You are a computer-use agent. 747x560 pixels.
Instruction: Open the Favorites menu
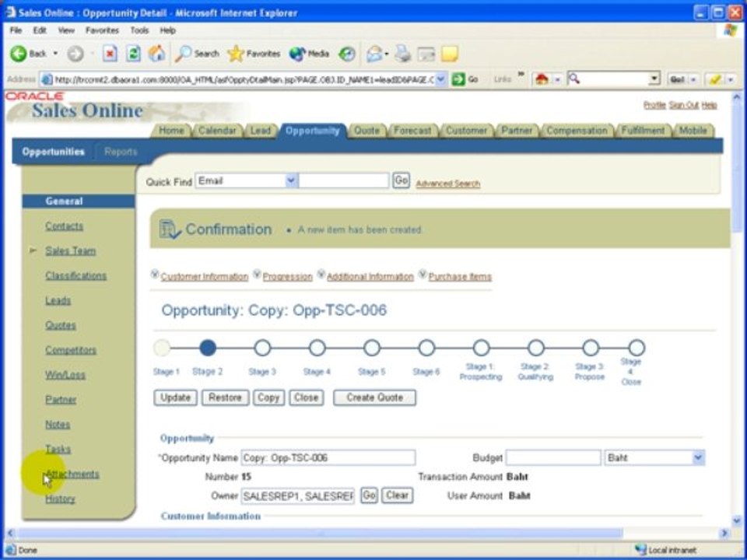point(102,30)
